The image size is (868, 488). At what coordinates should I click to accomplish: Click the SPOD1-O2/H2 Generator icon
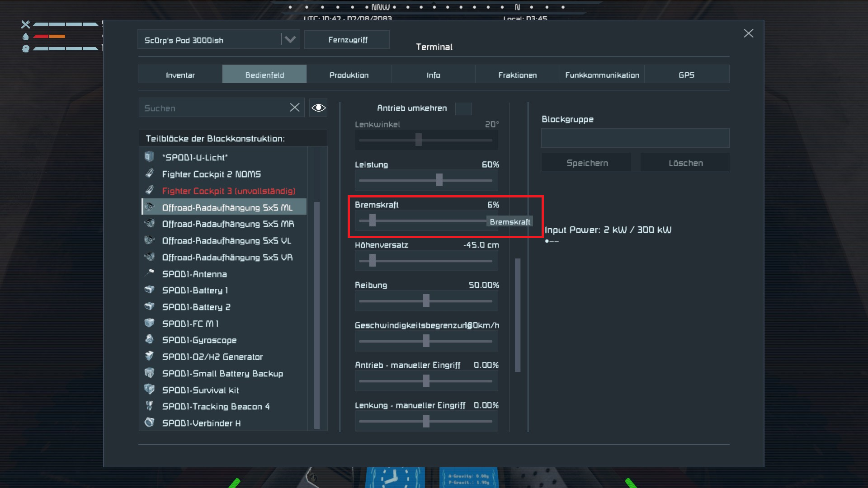click(149, 356)
